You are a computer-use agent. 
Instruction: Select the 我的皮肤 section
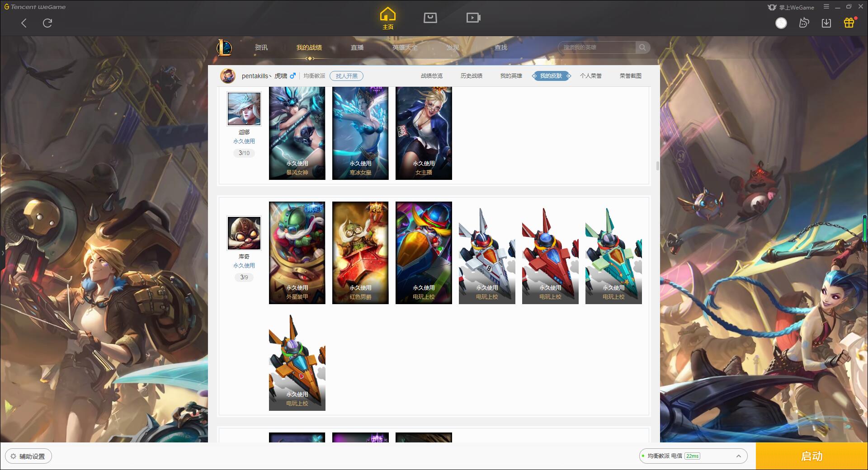[551, 76]
